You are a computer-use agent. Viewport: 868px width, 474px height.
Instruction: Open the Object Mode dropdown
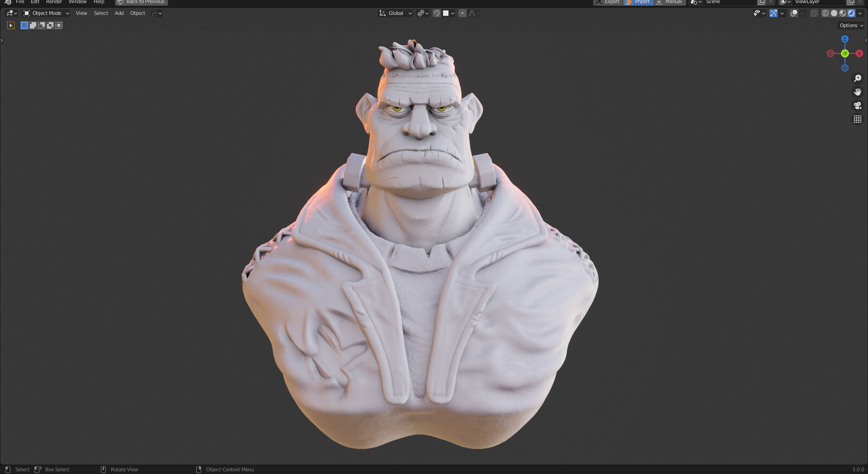[x=46, y=13]
